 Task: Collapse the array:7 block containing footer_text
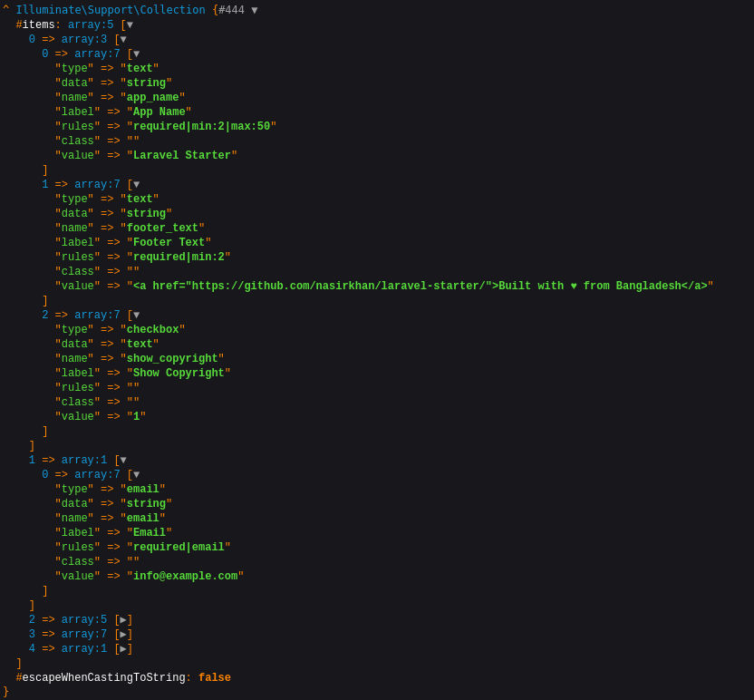click(x=136, y=185)
